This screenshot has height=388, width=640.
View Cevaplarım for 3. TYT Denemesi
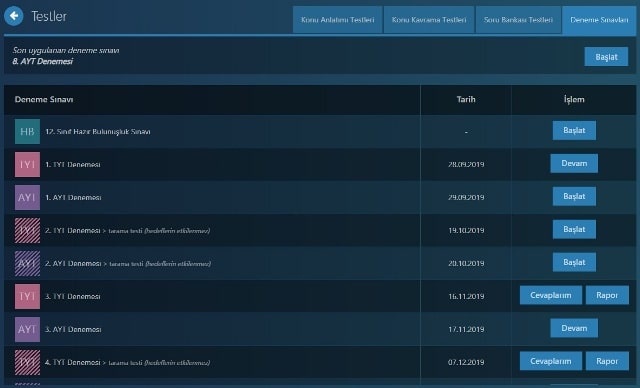[x=551, y=295]
